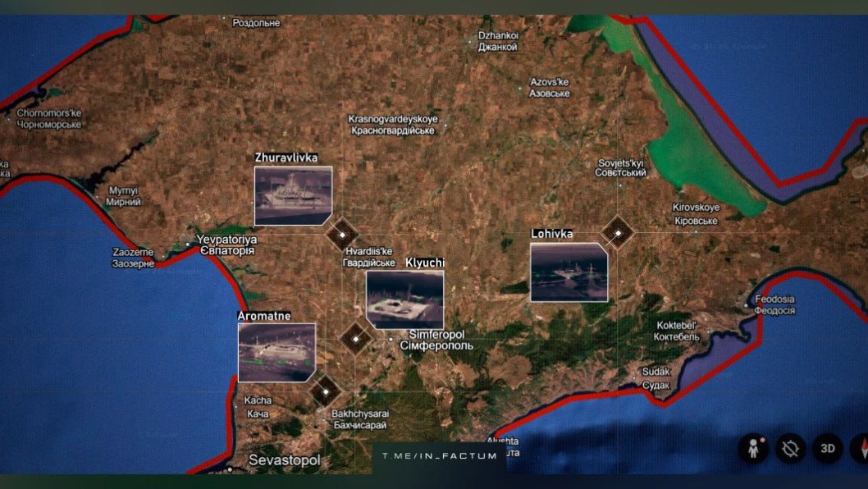Viewport: 868px width, 489px height.
Task: Click the Aromatne label
Action: click(264, 316)
